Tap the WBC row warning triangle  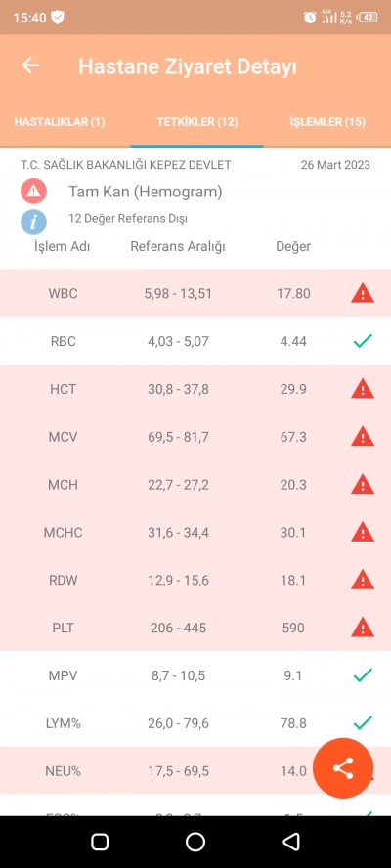363,293
